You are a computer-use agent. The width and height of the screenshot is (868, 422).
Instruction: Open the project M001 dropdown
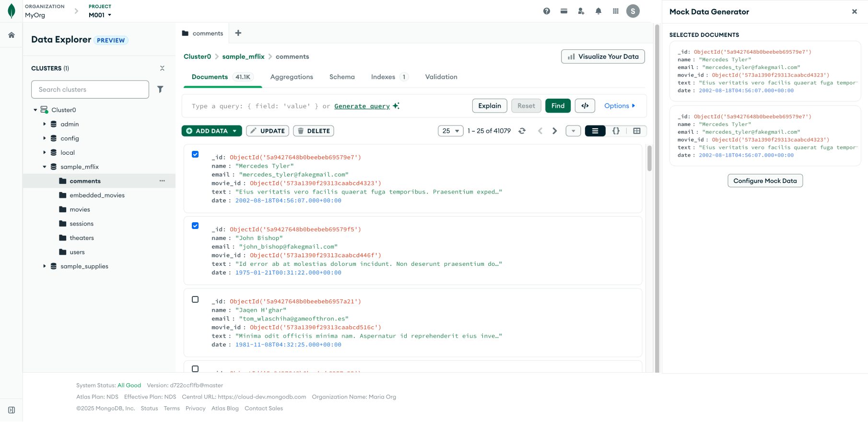tap(100, 15)
